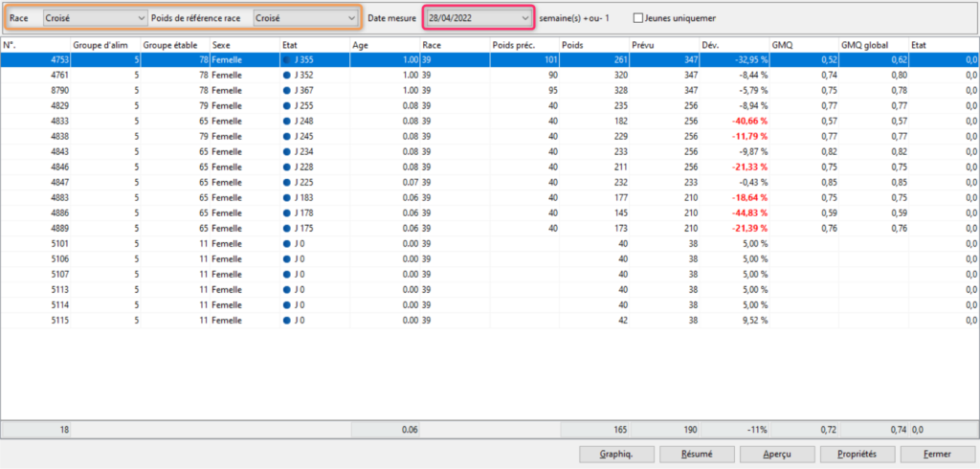Sort by the Poids column header

pyautogui.click(x=593, y=44)
